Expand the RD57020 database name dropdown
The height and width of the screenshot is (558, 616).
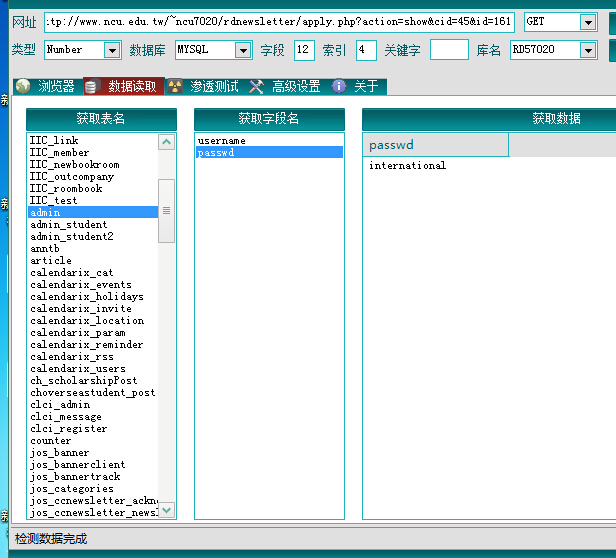588,50
